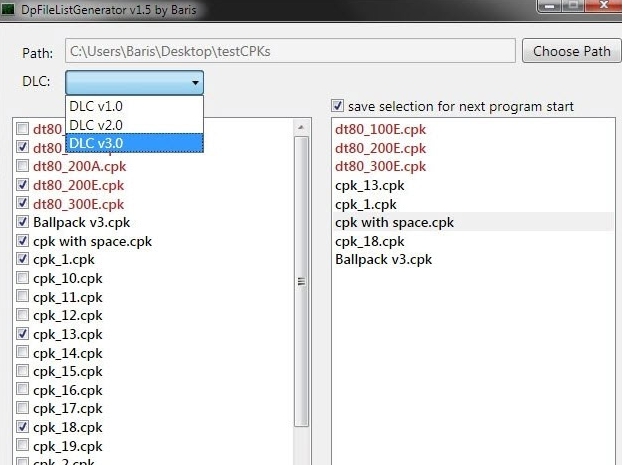Click the Choose Path button
Viewport: 623px width, 465px height.
pos(571,51)
